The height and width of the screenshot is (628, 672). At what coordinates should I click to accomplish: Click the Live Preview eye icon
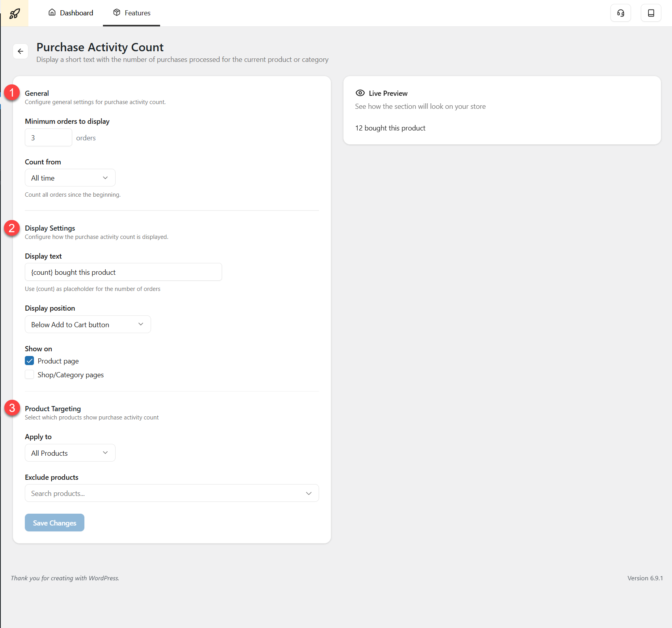tap(360, 93)
